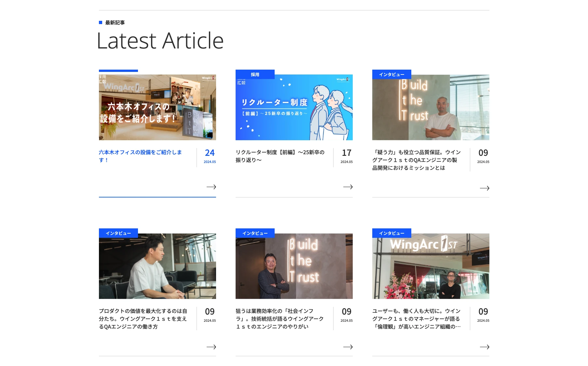Screen dimensions: 588x366
Task: Open Build the Trust photo with man in blazer
Action: coord(294,266)
